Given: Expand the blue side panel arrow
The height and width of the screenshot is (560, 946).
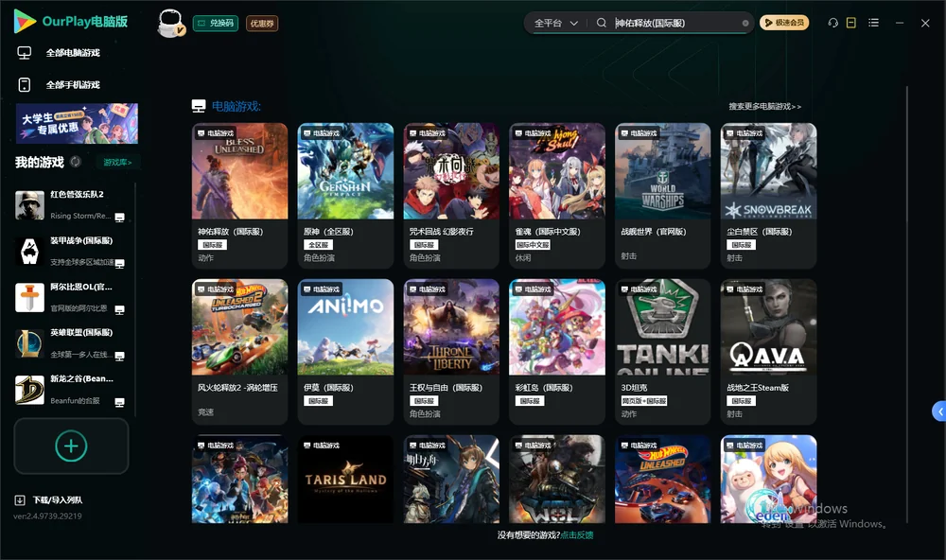Looking at the screenshot, I should pos(939,411).
